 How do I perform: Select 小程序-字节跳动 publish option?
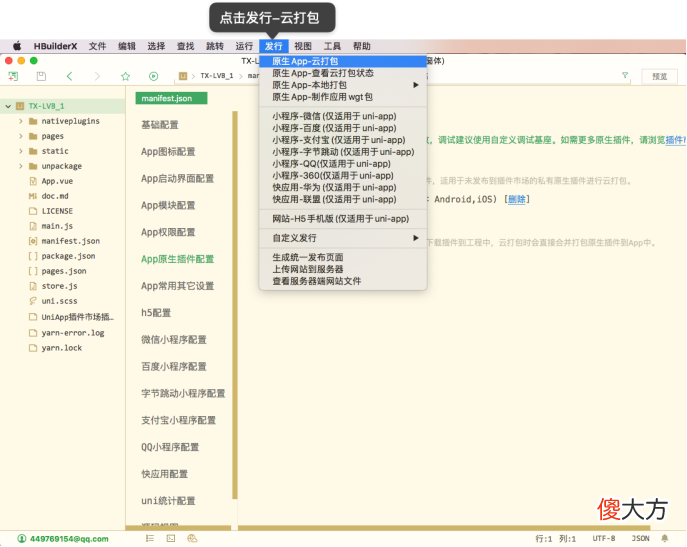(x=343, y=152)
